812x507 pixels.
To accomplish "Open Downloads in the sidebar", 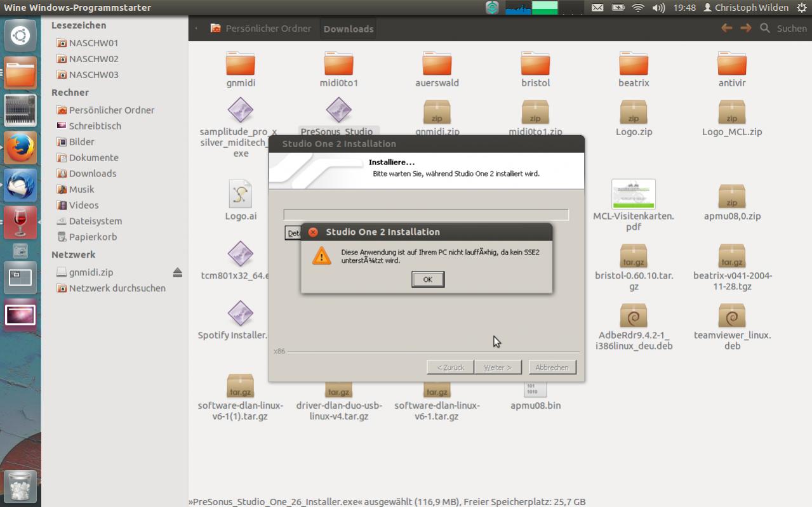I will click(x=86, y=174).
